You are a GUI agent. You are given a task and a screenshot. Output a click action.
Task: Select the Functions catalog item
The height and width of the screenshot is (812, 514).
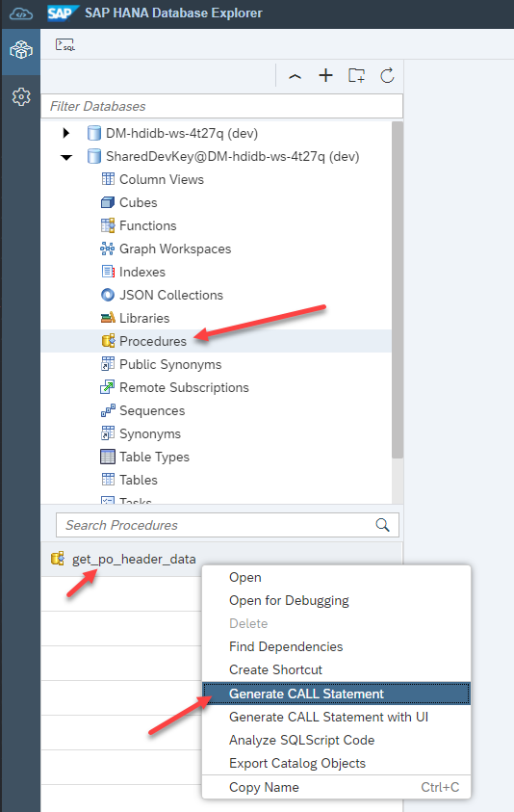click(147, 225)
